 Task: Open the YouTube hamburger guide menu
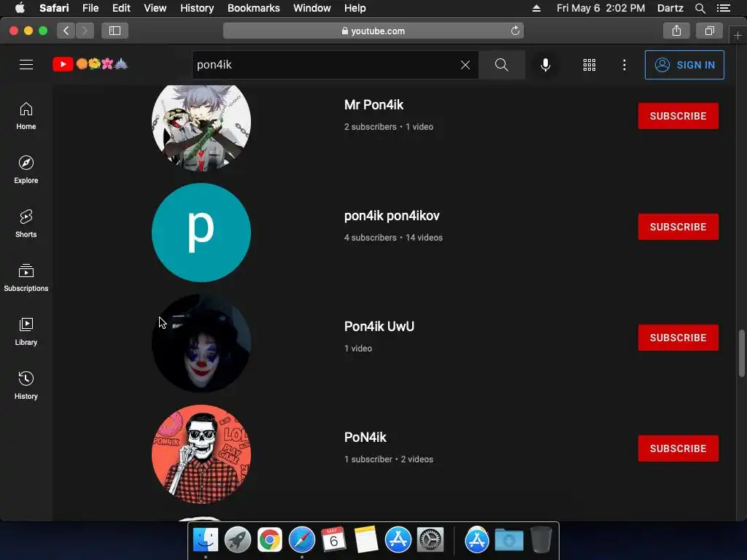(x=26, y=65)
